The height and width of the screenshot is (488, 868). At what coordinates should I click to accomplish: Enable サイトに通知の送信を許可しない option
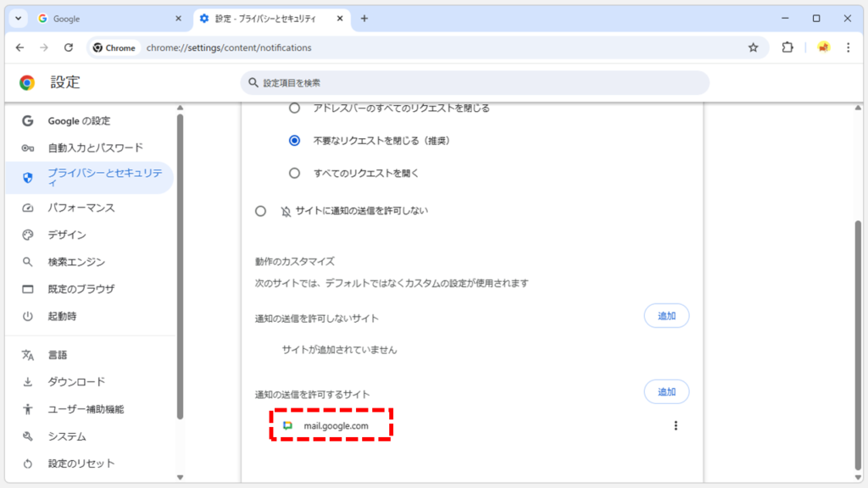(261, 210)
